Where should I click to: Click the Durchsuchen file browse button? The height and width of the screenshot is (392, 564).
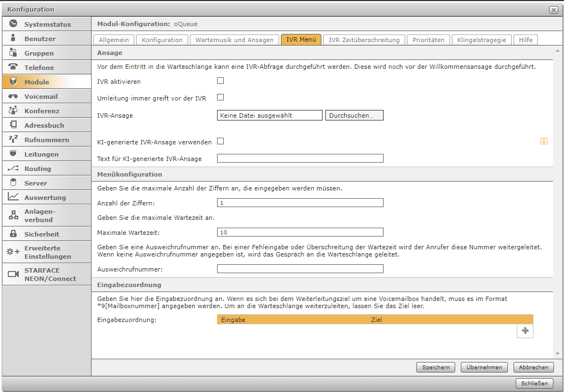tap(354, 115)
